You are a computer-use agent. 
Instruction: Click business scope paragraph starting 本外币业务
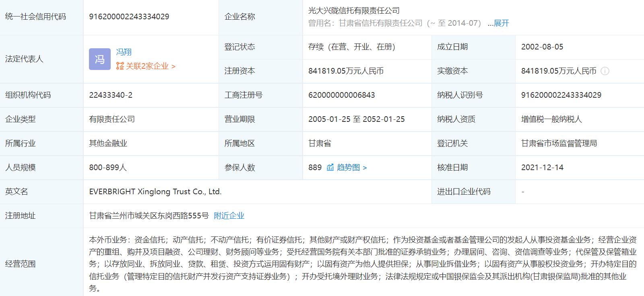[363, 264]
